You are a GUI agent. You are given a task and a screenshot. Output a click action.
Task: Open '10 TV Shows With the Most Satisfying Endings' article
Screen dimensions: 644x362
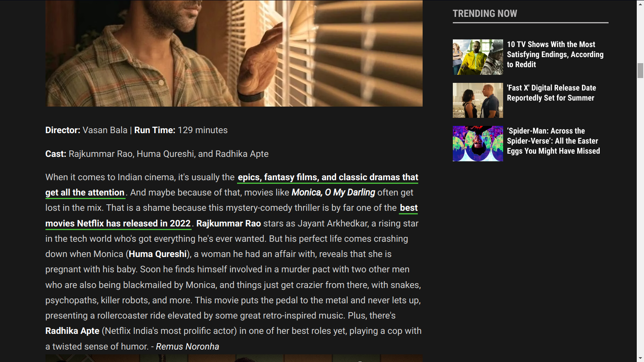tap(555, 54)
